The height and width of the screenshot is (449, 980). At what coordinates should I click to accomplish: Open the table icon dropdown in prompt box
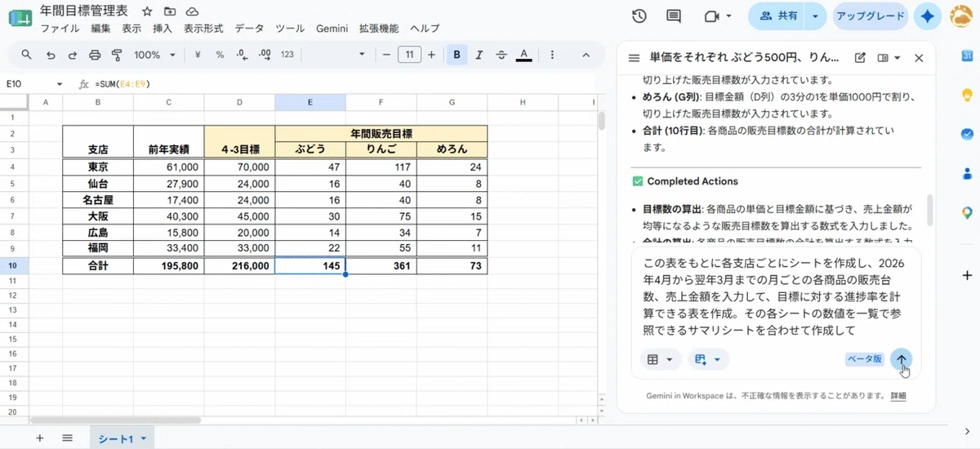[661, 359]
